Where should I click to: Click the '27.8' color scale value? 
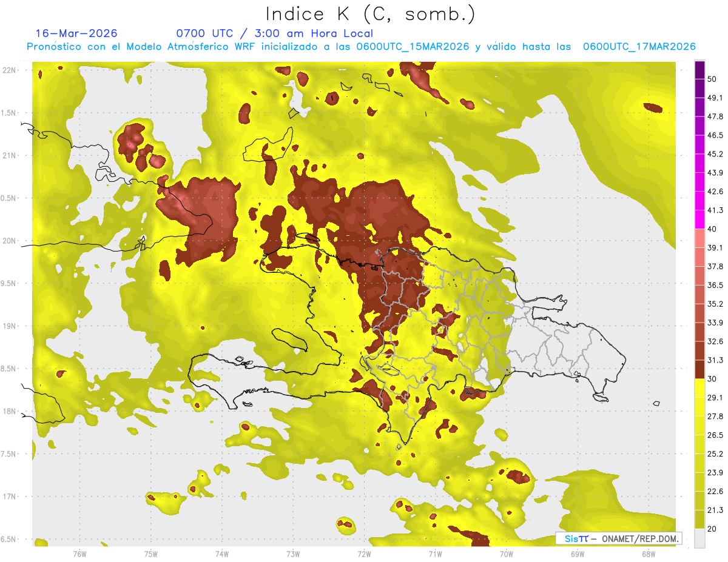tap(715, 416)
